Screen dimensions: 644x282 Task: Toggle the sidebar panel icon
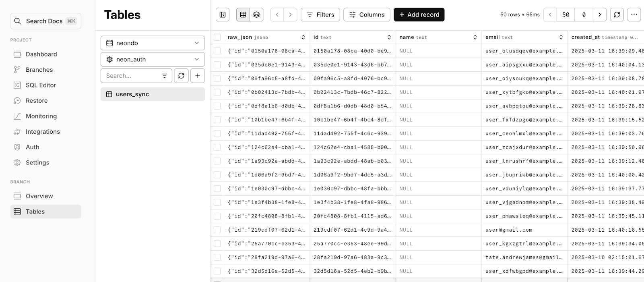click(x=223, y=15)
